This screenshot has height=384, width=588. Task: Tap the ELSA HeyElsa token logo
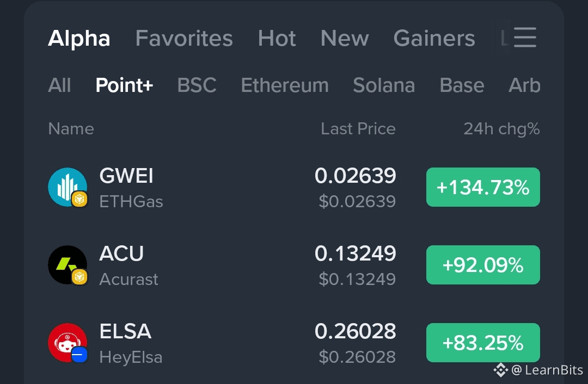[68, 343]
